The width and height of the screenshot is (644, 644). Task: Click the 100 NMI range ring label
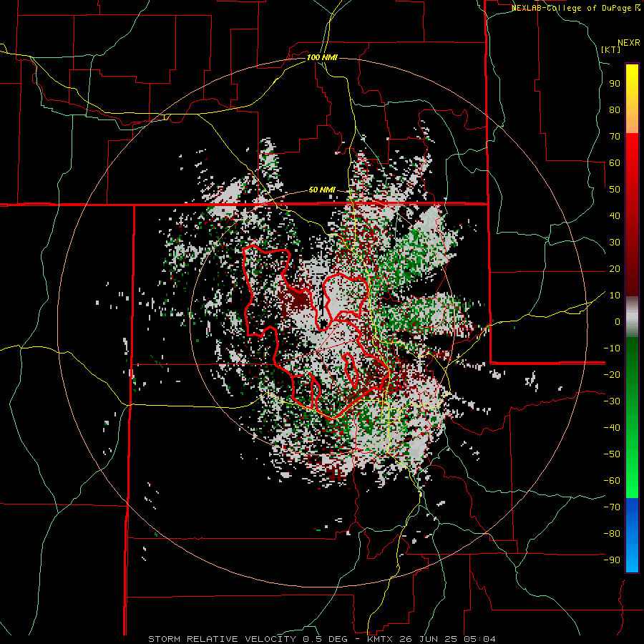(322, 57)
